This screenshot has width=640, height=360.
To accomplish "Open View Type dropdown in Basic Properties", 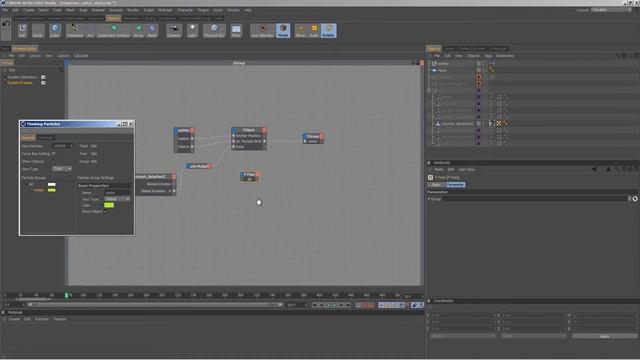I will click(117, 199).
